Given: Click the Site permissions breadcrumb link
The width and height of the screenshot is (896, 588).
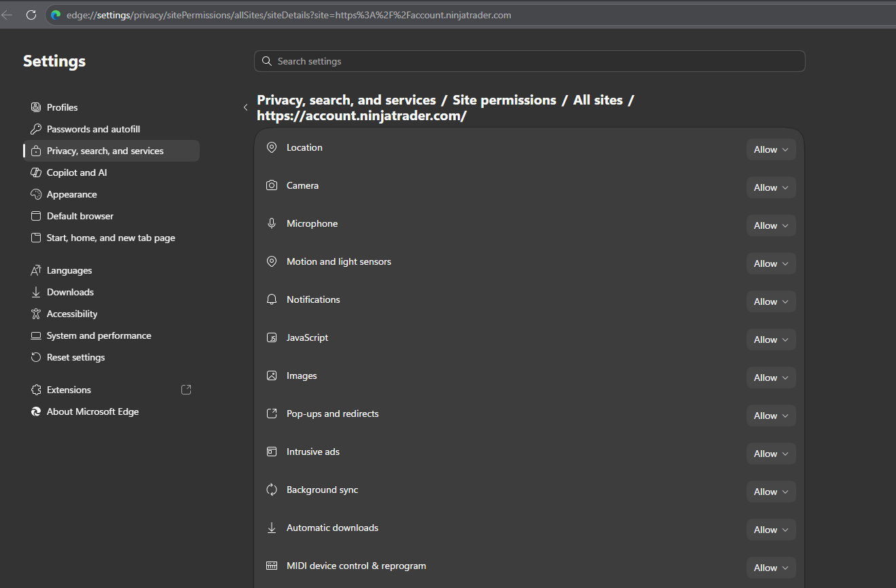Looking at the screenshot, I should 504,100.
